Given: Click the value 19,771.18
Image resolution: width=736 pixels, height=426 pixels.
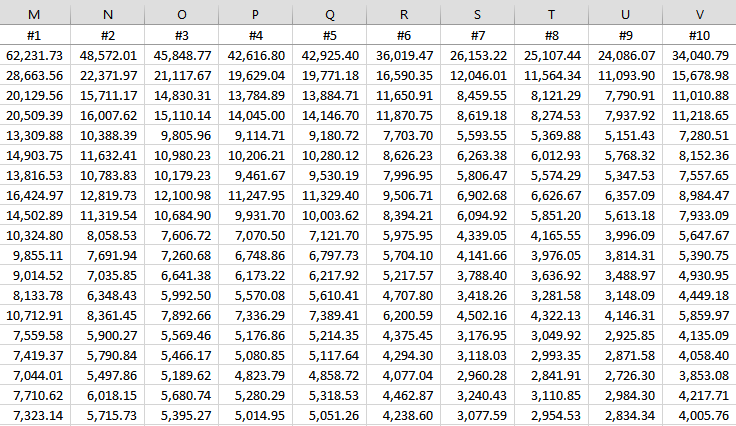Looking at the screenshot, I should point(330,76).
